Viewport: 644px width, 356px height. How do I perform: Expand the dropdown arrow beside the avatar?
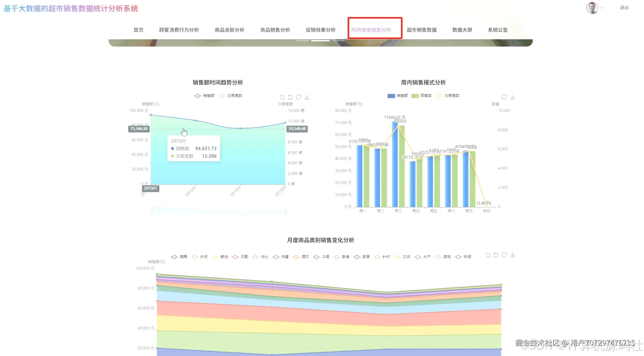click(602, 8)
